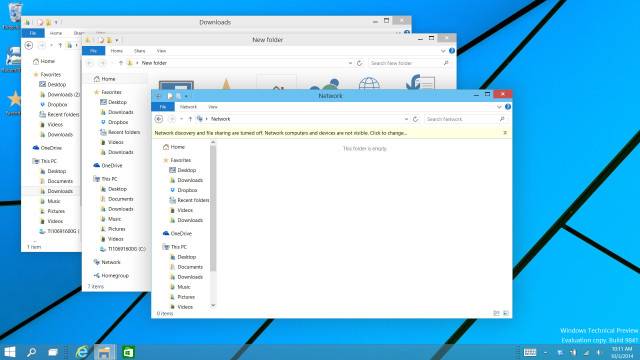The width and height of the screenshot is (640, 360).
Task: Go back in Network window
Action: coord(159,119)
